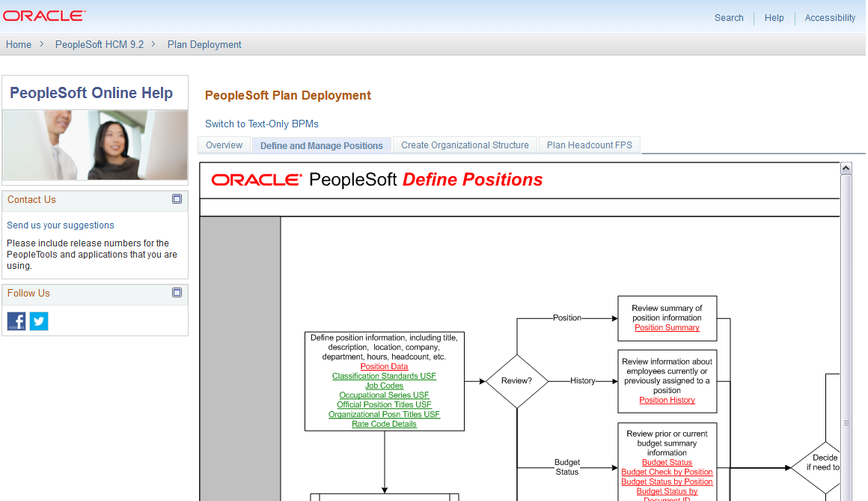This screenshot has height=501, width=868.
Task: Click the 'Review prior or current budget summary' text
Action: (x=667, y=443)
